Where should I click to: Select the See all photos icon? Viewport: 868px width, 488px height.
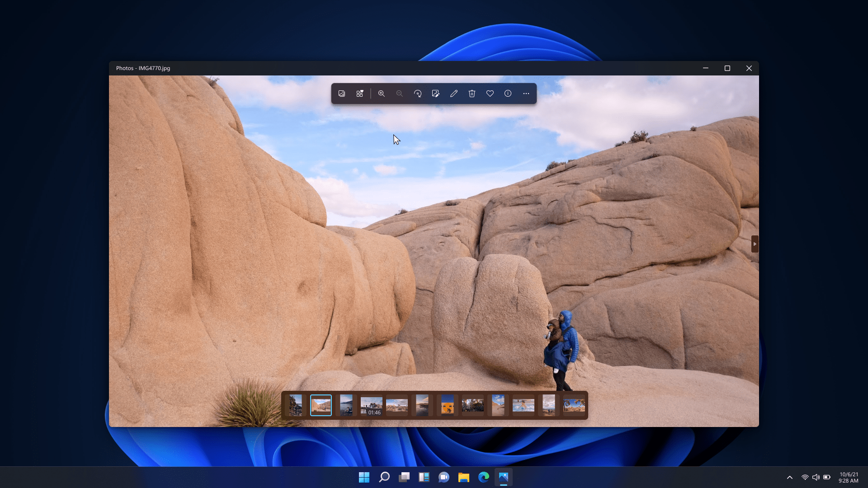[x=342, y=94]
